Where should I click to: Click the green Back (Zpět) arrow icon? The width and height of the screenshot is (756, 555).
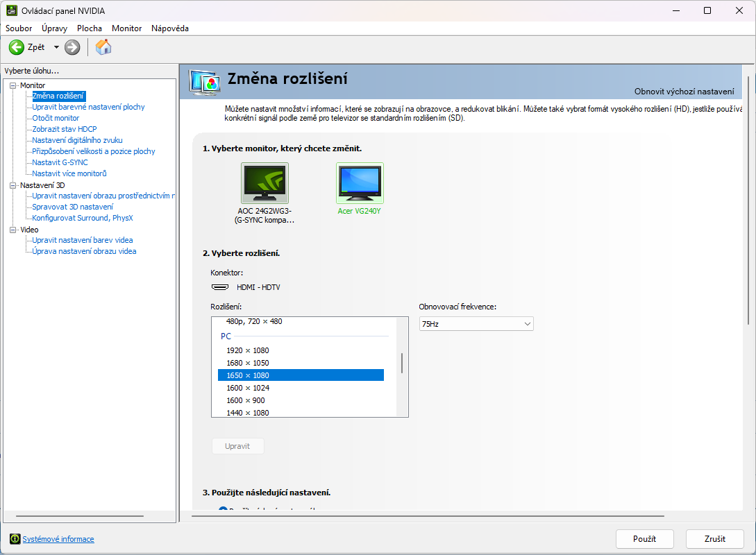pos(16,47)
